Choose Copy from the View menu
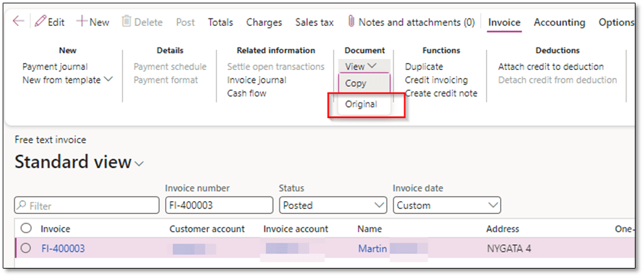Screen dimensions: 644x277 pyautogui.click(x=356, y=83)
